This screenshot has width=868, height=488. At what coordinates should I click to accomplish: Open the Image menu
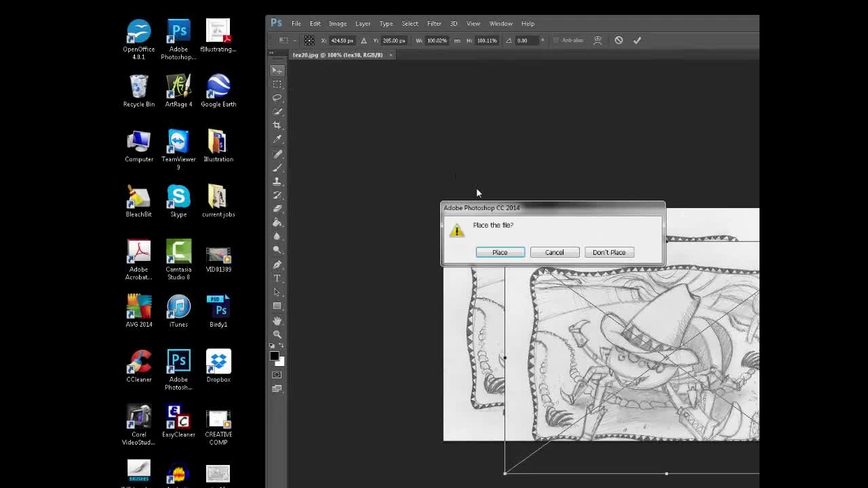338,23
